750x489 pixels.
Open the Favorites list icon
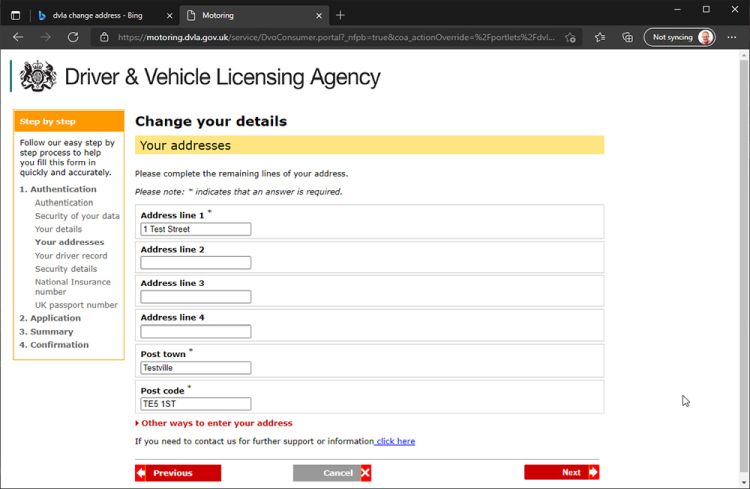point(600,37)
